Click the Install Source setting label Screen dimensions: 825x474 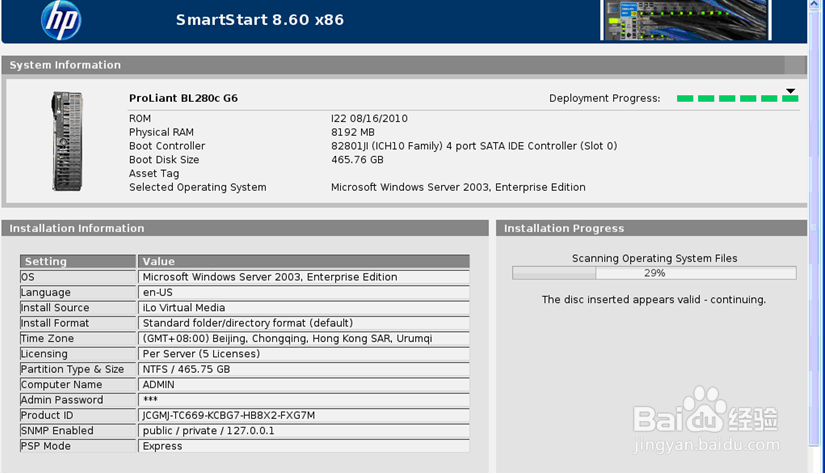55,308
